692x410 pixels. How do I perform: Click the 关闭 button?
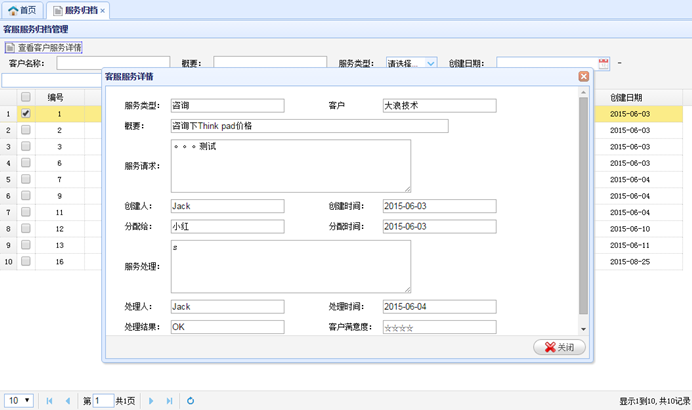[559, 347]
